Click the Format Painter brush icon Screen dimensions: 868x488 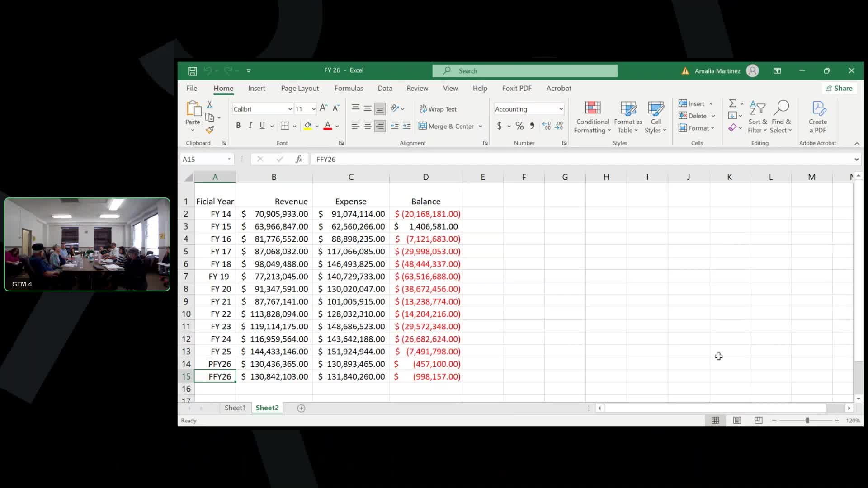[210, 130]
